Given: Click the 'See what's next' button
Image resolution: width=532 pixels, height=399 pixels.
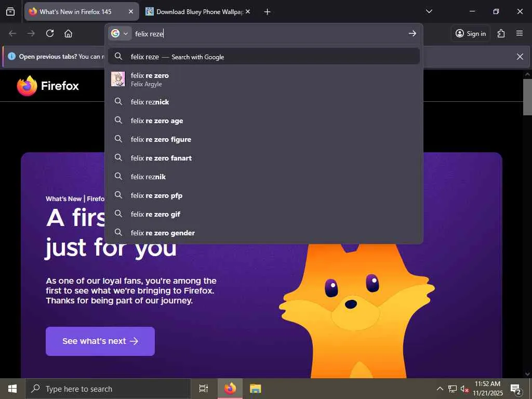Looking at the screenshot, I should (x=100, y=341).
